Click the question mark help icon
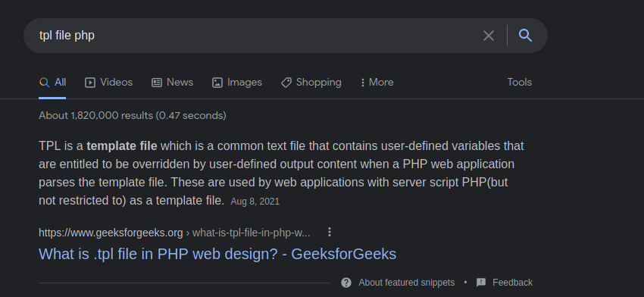644x297 pixels. (x=346, y=283)
